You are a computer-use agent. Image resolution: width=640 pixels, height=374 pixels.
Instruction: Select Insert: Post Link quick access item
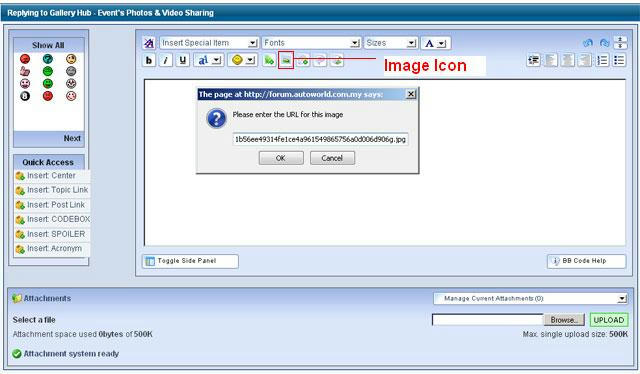click(x=51, y=205)
